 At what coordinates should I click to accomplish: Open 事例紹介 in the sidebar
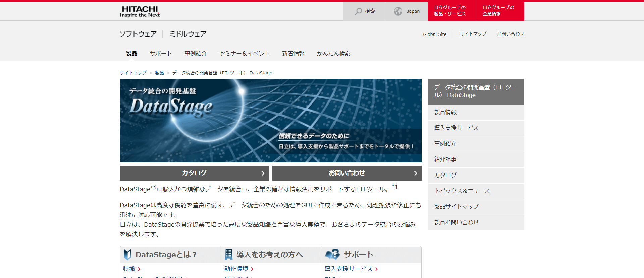(476, 144)
